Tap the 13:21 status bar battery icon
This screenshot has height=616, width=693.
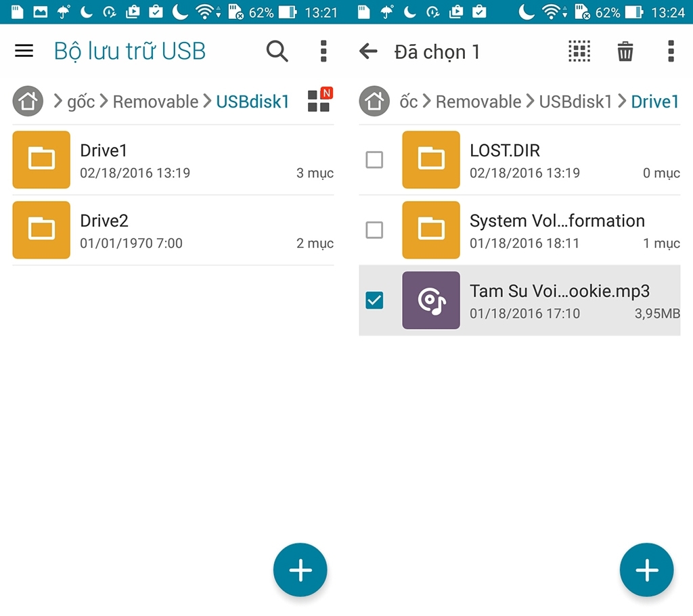pos(287,12)
